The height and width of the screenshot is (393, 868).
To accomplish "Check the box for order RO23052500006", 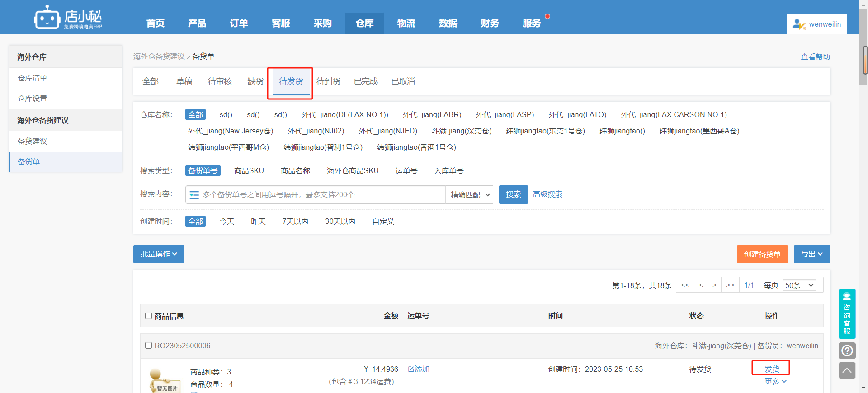I will 148,346.
